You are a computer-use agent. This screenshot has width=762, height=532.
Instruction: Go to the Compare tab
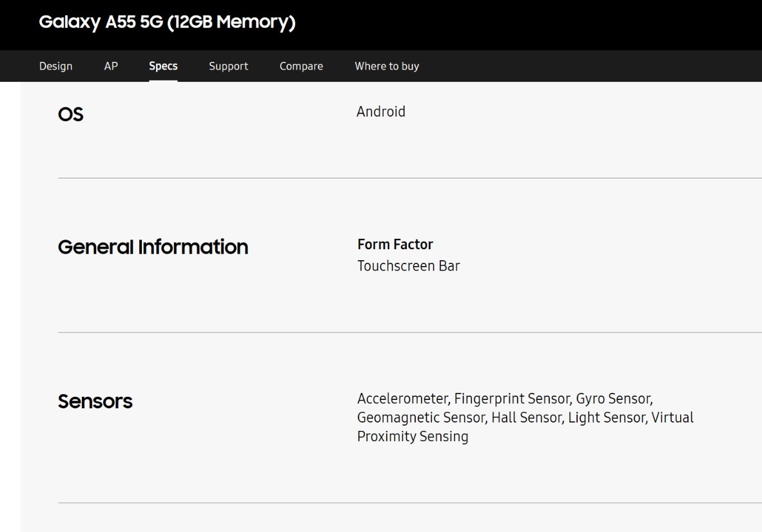301,66
